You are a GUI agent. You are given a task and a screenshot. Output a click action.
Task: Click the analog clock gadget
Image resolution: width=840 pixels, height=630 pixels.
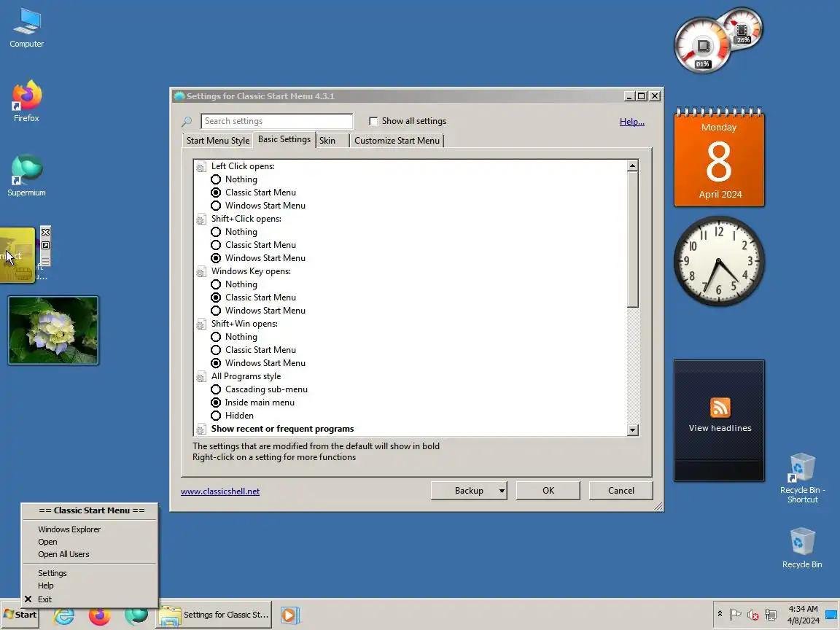719,262
